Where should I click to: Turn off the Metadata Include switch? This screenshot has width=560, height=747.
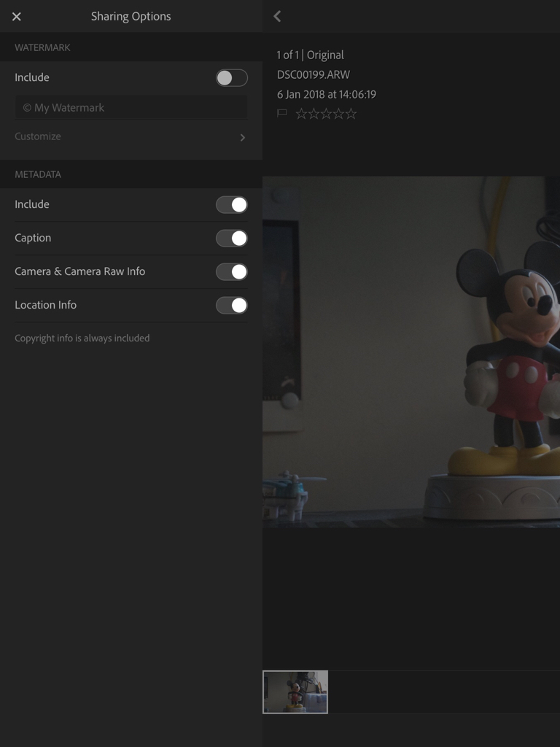pyautogui.click(x=231, y=205)
